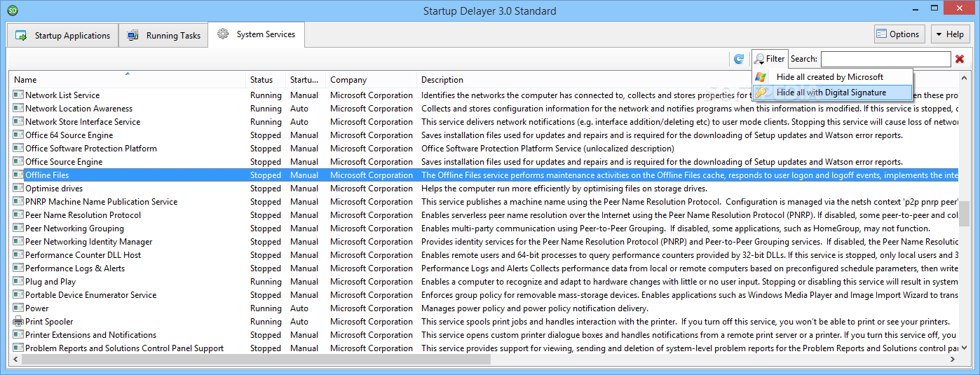The width and height of the screenshot is (980, 375).
Task: Select the Peer Networking Grouping name
Action: tap(74, 228)
